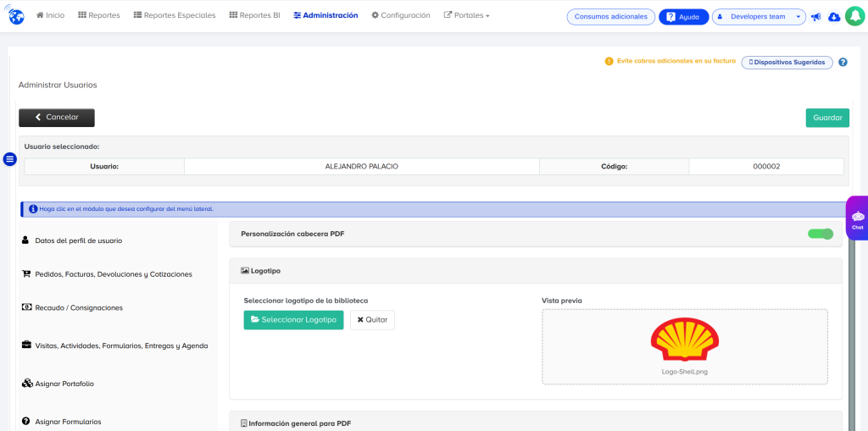Open the Reportes menu
The width and height of the screenshot is (868, 431).
[99, 15]
